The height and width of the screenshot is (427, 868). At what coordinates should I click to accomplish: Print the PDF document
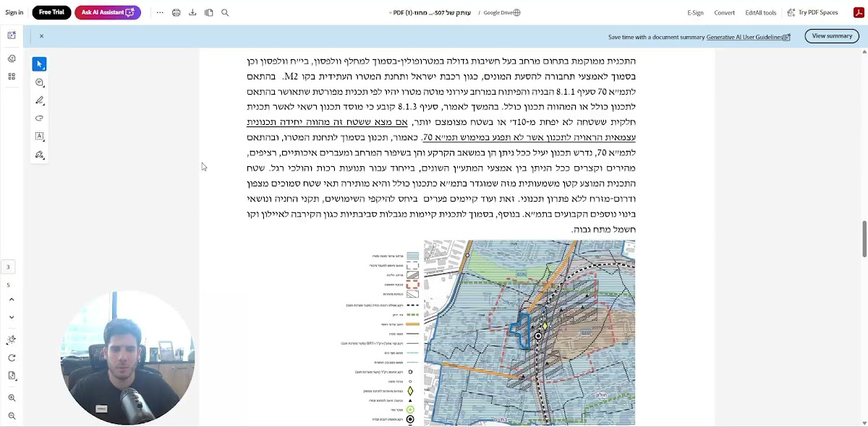[x=176, y=12]
